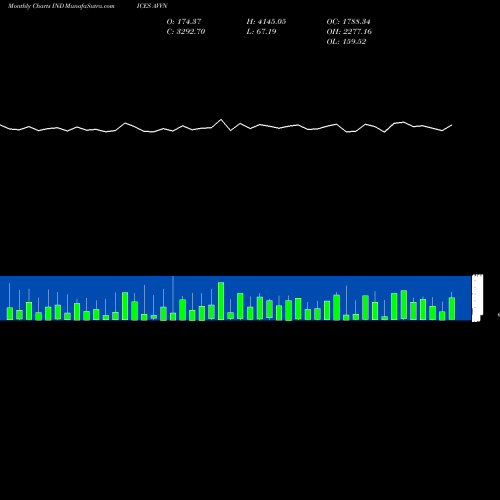Click the tallest green volume bar
Viewport: 500px width, 500px height.
pos(221,301)
